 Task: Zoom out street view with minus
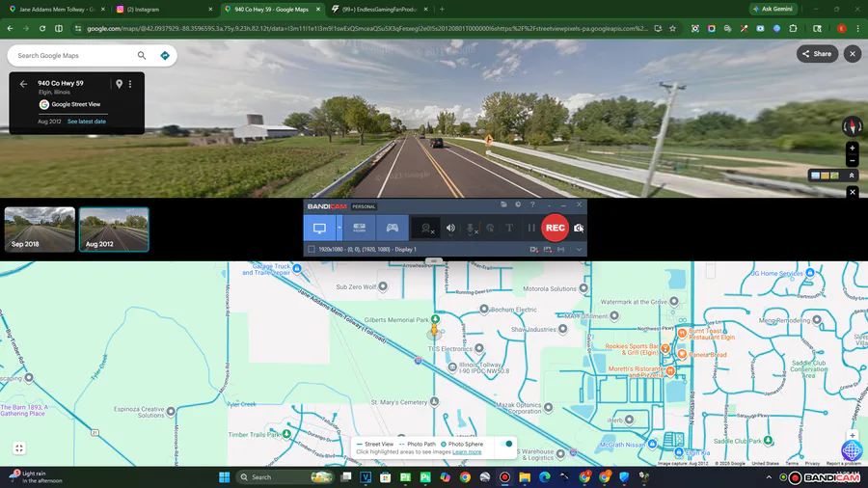pyautogui.click(x=853, y=161)
